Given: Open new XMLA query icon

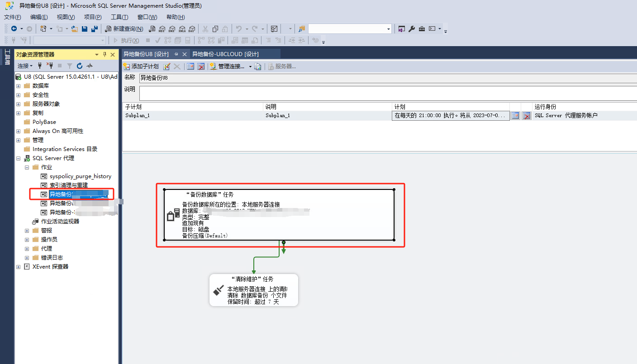Looking at the screenshot, I should tap(182, 29).
